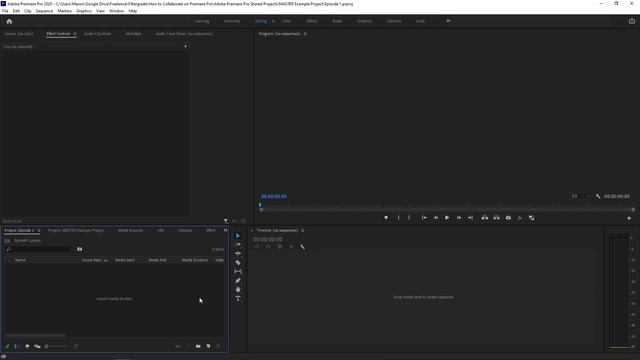Screen dimensions: 640x360
Task: Switch to Learning workspace
Action: 202,21
